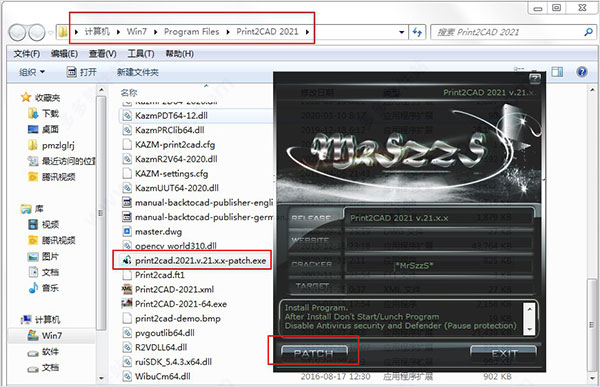This screenshot has height=387, width=600.
Task: Open 最近访问的位置 in navigation pane
Action: point(62,161)
